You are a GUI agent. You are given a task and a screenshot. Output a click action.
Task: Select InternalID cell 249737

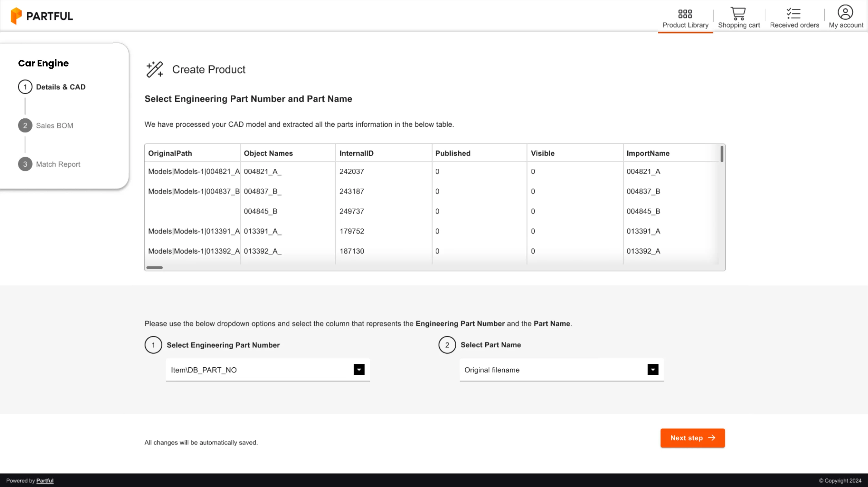pos(351,211)
